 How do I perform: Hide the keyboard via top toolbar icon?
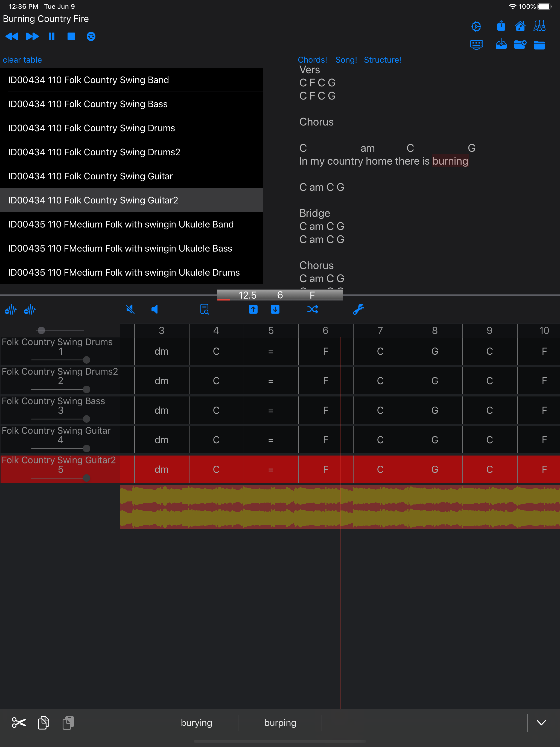pyautogui.click(x=476, y=45)
